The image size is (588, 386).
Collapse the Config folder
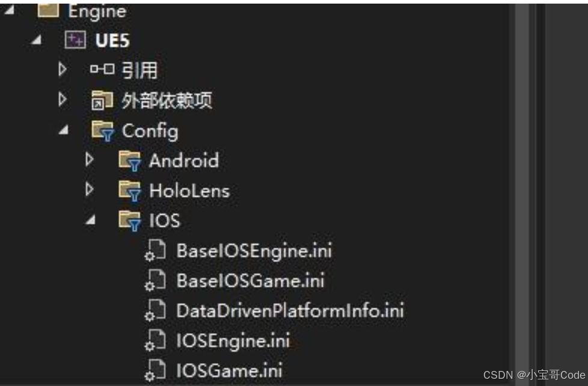[x=64, y=130]
